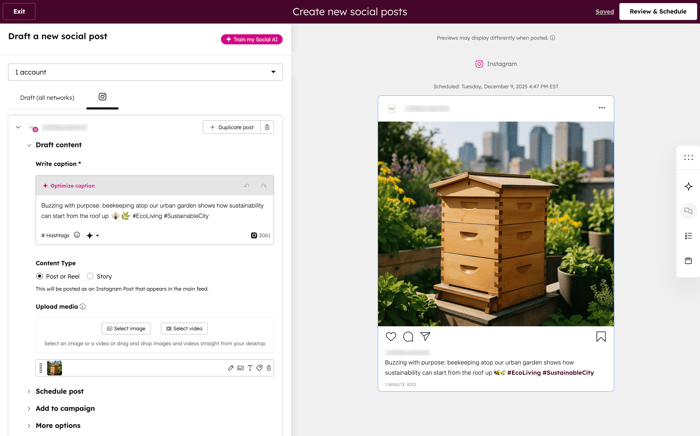This screenshot has height=436, width=700.
Task: Click the tag icon on media row
Action: [x=259, y=368]
